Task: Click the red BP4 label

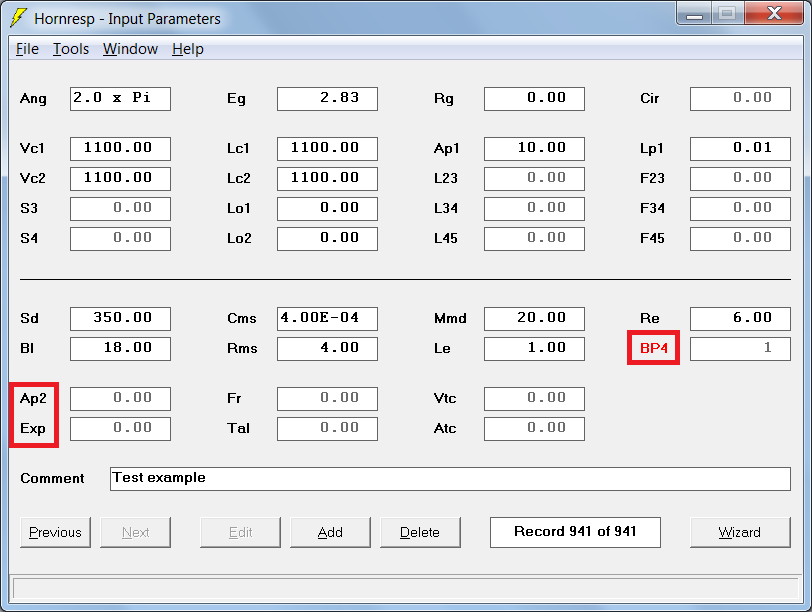Action: (x=654, y=348)
